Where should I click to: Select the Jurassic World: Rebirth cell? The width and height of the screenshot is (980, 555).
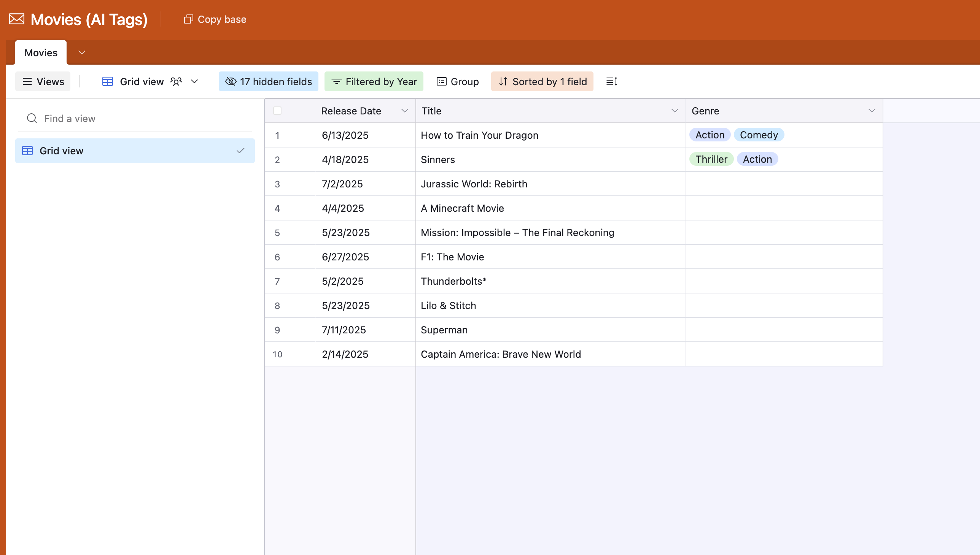pos(551,184)
